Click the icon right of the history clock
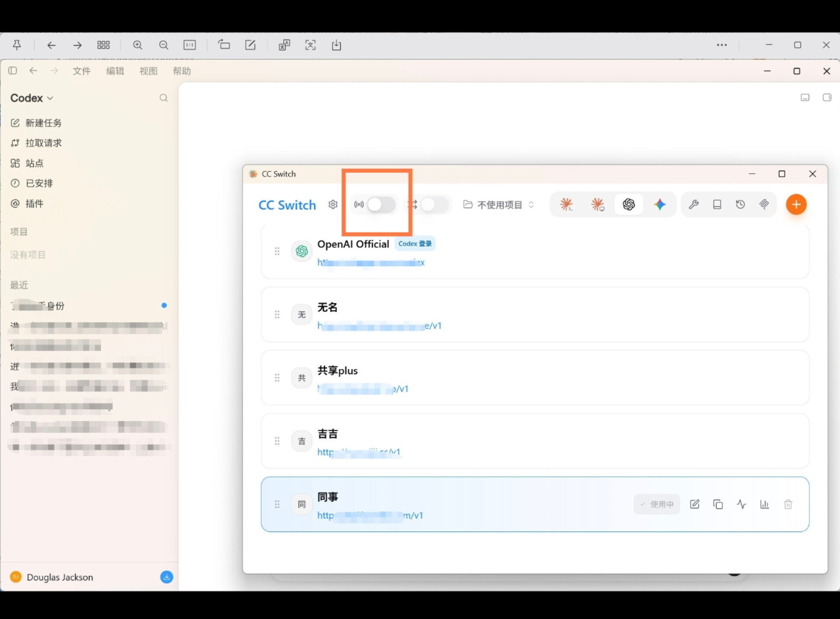The width and height of the screenshot is (840, 619). (x=764, y=204)
